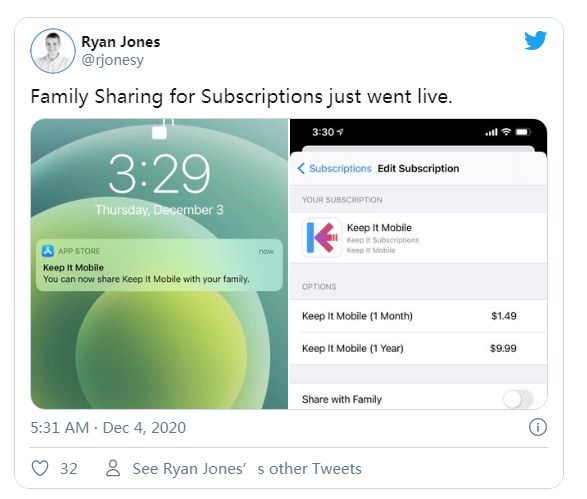Open the 5:31 AM Dec 4, 2020 timestamp
The width and height of the screenshot is (587, 499).
[108, 428]
